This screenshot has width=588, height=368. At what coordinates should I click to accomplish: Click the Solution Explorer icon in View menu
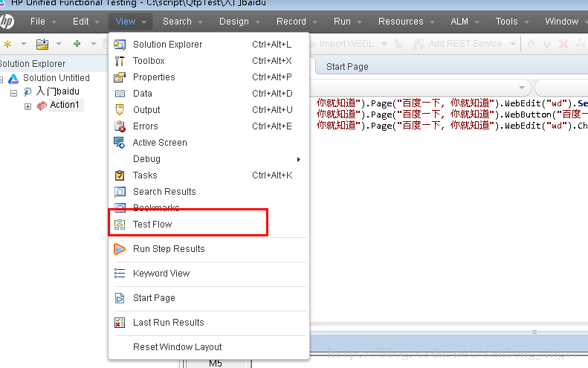point(120,45)
